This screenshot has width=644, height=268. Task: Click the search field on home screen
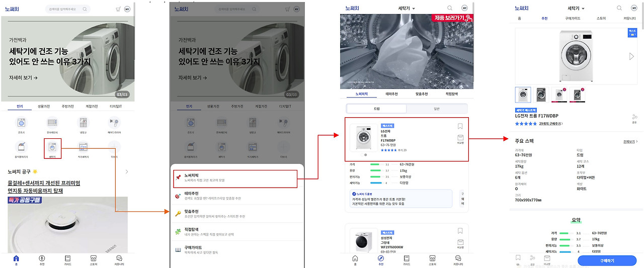[68, 9]
